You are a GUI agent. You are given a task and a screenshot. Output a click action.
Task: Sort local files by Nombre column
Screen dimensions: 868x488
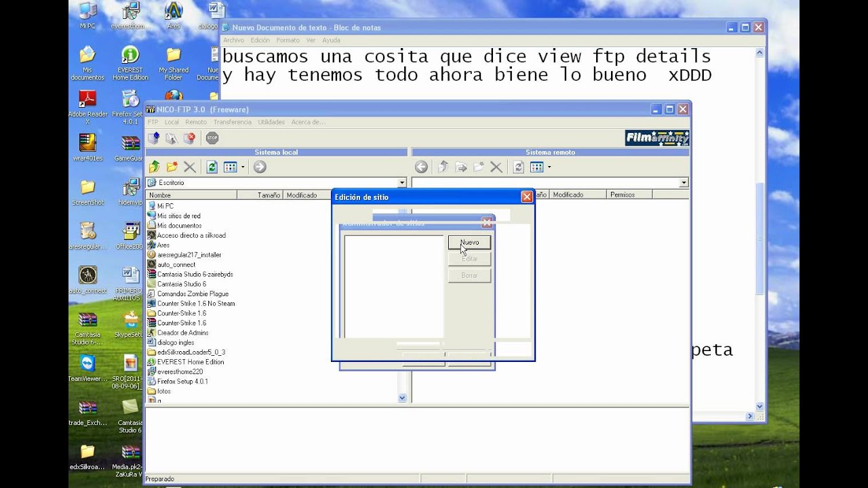pyautogui.click(x=191, y=195)
